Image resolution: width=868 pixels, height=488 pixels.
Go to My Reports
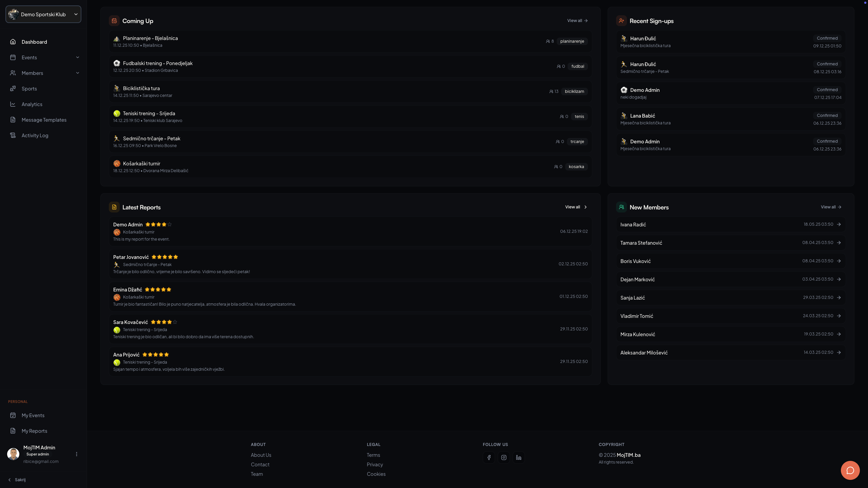(x=34, y=431)
